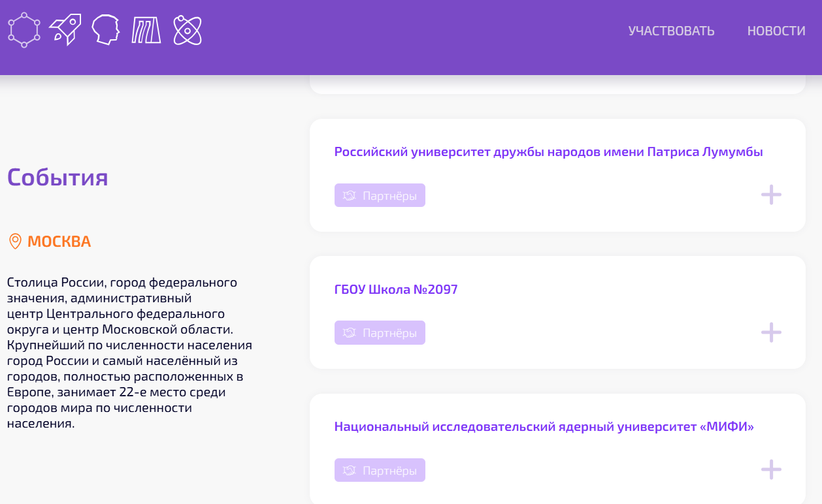The image size is (822, 504).
Task: Click the rocket icon in header
Action: [x=65, y=30]
